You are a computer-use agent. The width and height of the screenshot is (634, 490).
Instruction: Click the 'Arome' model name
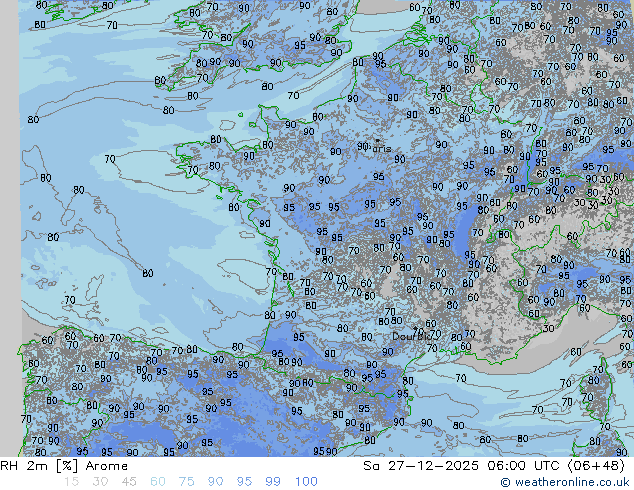106,466
